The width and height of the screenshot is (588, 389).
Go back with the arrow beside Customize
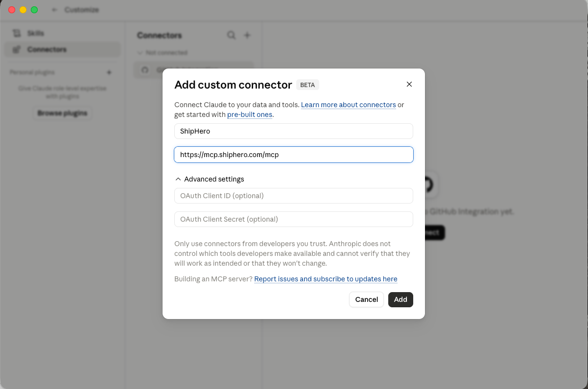coord(54,10)
